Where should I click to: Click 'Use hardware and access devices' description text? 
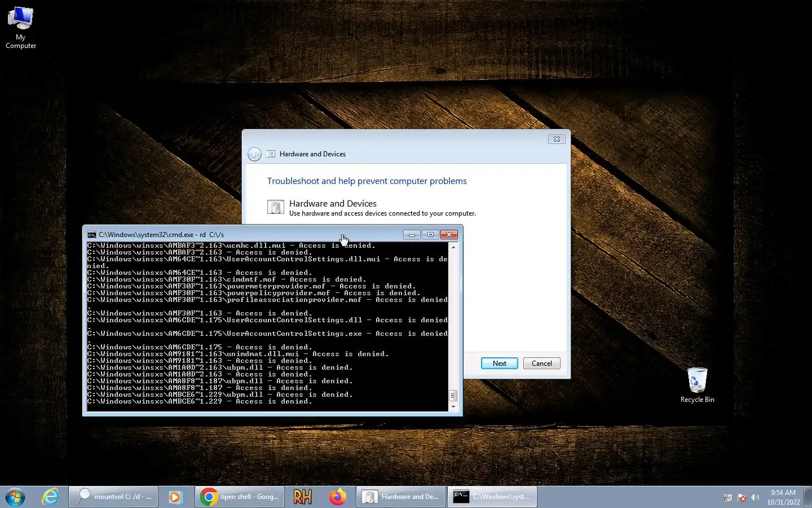[382, 213]
